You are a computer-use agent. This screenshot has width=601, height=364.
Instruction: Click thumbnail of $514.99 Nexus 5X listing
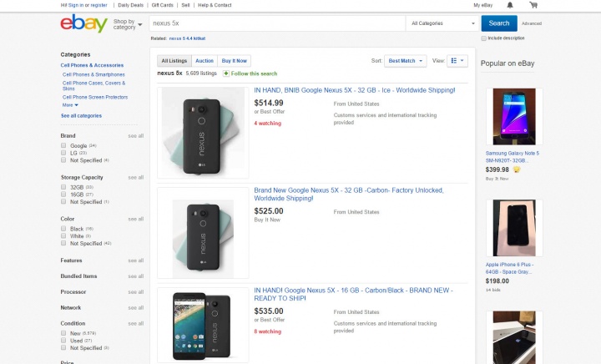(203, 133)
